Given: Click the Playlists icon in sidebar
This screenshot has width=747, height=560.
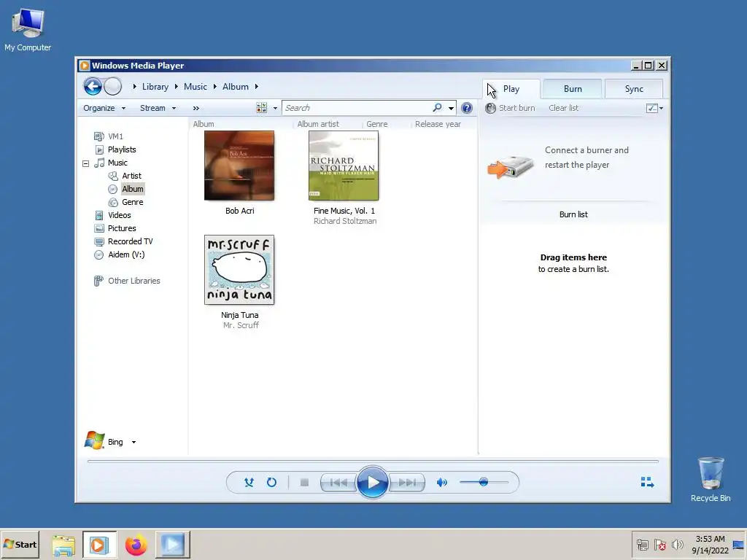Looking at the screenshot, I should coord(99,149).
